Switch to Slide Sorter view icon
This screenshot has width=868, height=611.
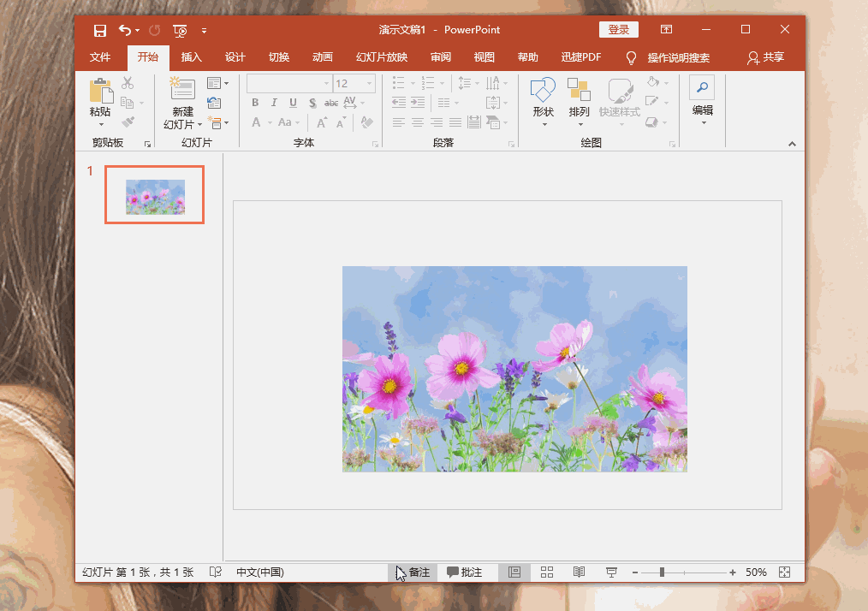coord(547,572)
